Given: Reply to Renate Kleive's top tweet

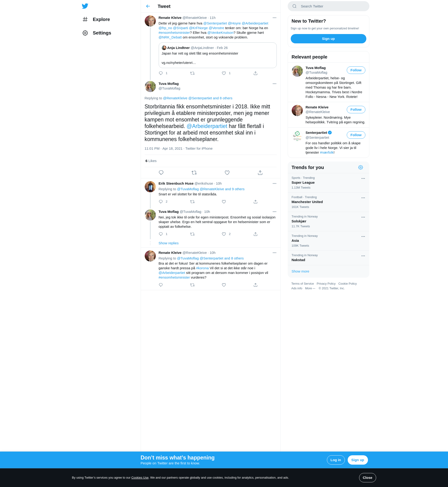Looking at the screenshot, I should pyautogui.click(x=161, y=73).
